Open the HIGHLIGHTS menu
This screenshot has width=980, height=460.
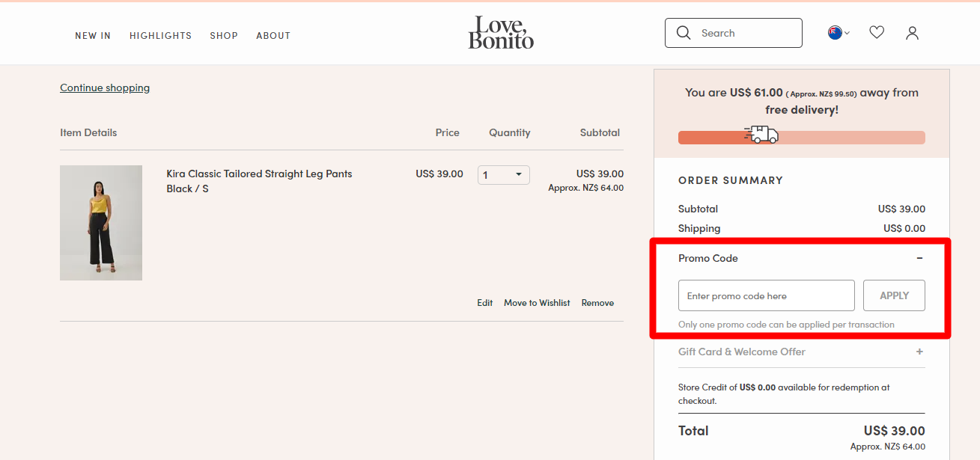point(160,35)
